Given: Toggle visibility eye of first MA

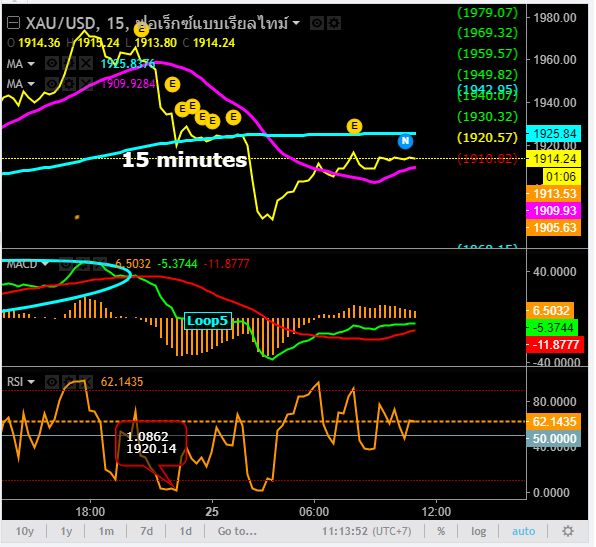Looking at the screenshot, I should (52, 63).
